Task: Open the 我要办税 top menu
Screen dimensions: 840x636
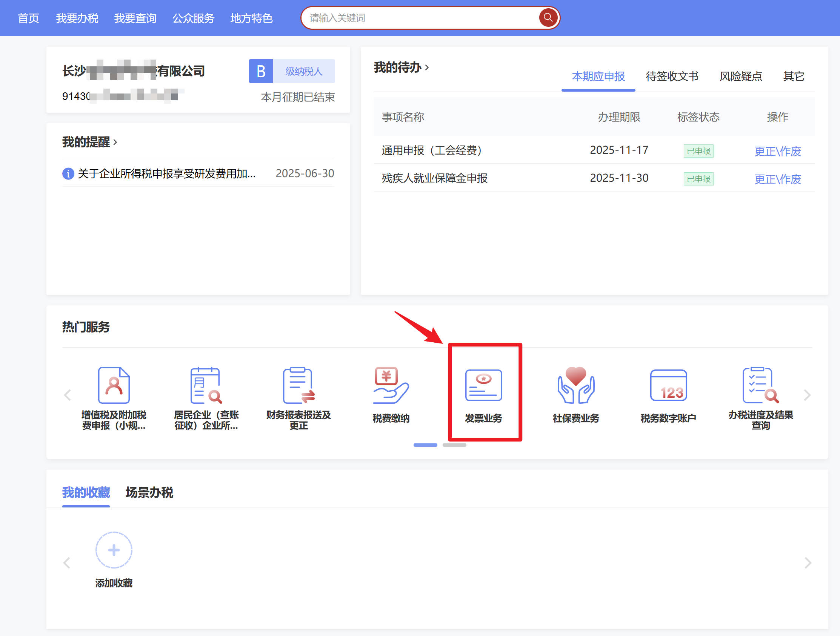Action: point(77,18)
